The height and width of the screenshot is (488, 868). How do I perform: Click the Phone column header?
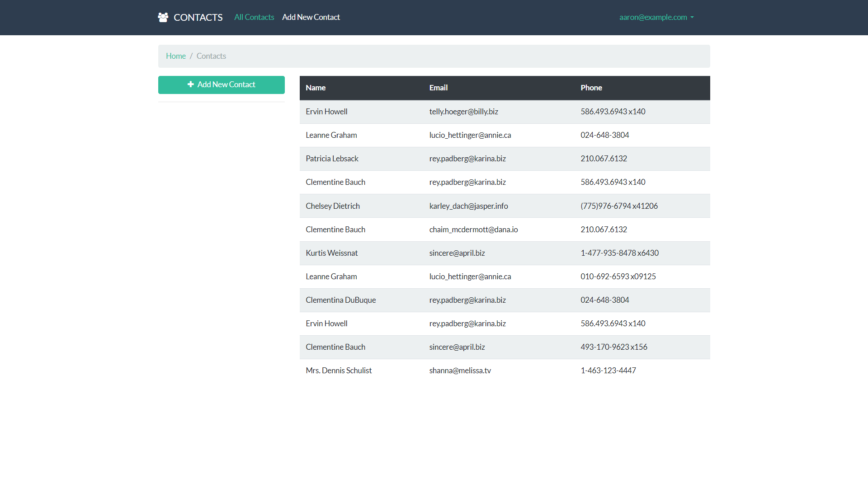click(x=591, y=88)
